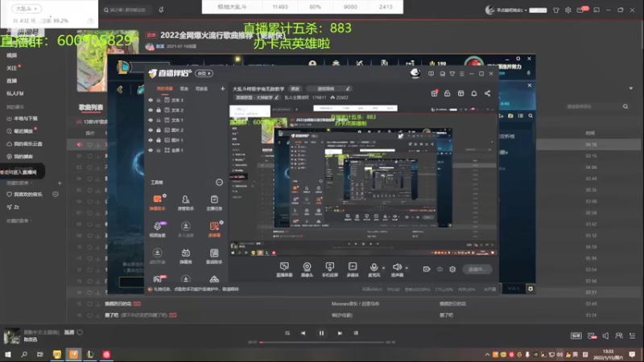
Task: Toggle visibility of 图片 2 layer
Action: (x=151, y=130)
